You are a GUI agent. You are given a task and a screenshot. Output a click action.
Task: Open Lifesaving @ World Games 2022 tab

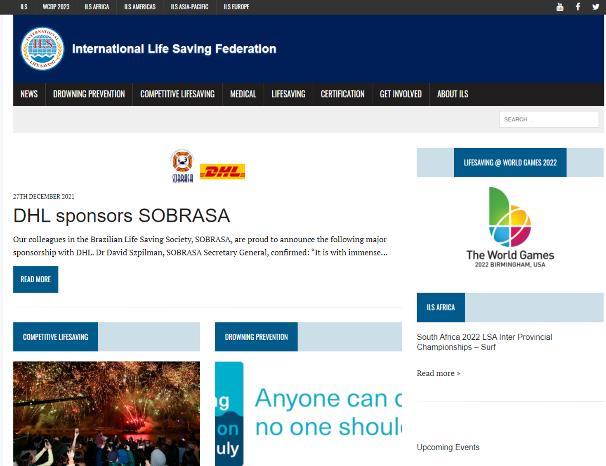(510, 162)
